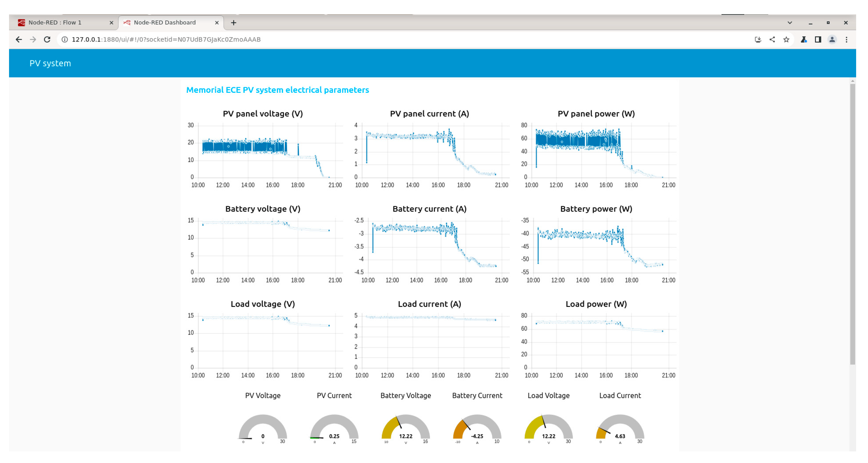Click the share page icon
Image resolution: width=868 pixels, height=463 pixels.
tap(772, 39)
